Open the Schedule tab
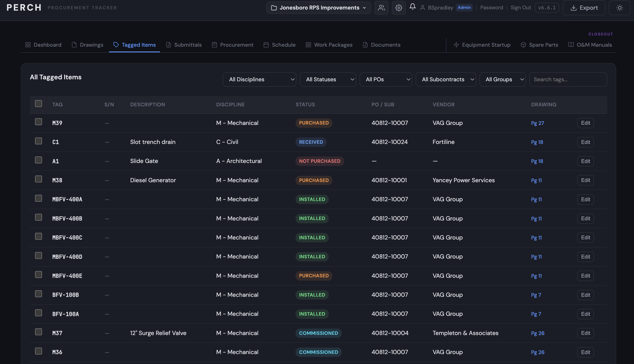Image resolution: width=634 pixels, height=364 pixels. tap(280, 45)
